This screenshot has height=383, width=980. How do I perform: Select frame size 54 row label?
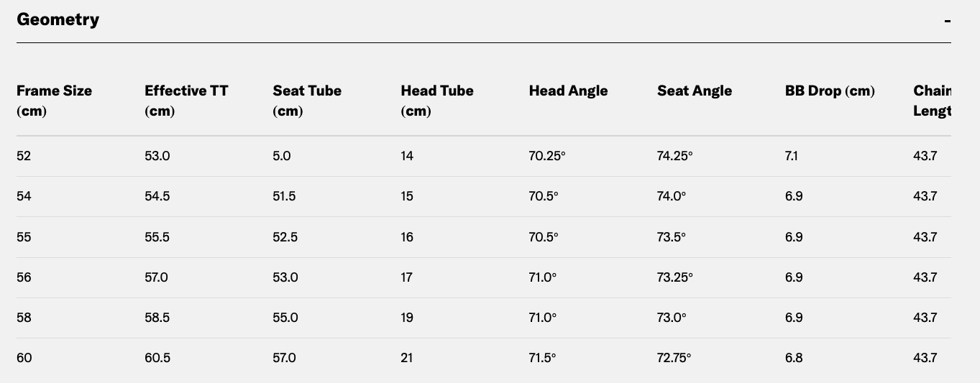[24, 196]
